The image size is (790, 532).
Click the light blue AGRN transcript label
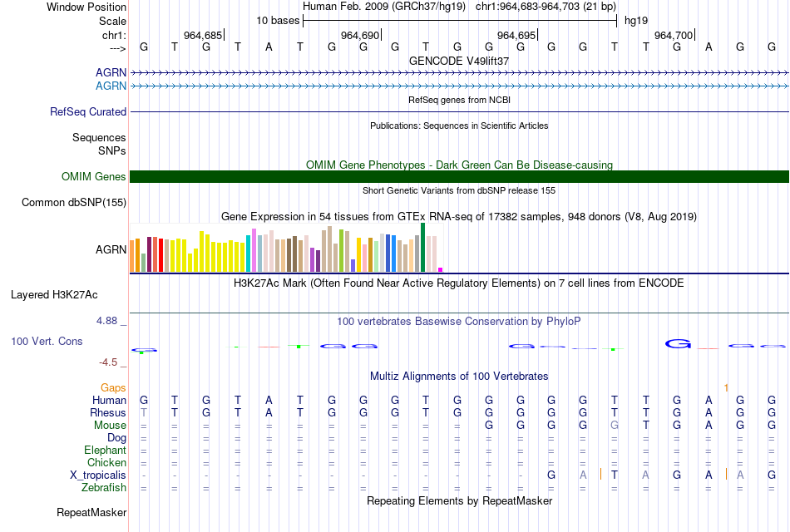tap(111, 86)
